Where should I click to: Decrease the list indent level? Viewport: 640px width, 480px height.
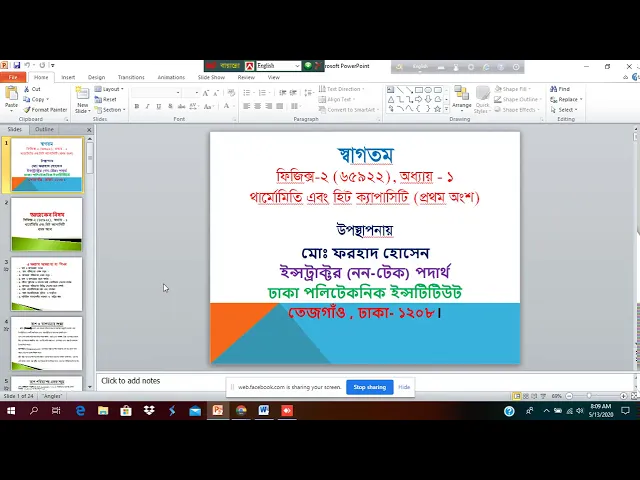point(282,93)
